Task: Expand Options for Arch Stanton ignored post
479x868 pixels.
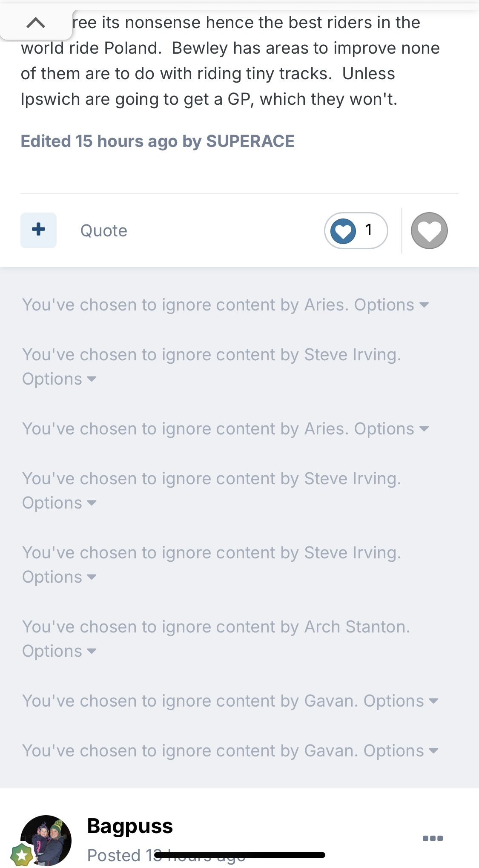Action: click(x=59, y=651)
